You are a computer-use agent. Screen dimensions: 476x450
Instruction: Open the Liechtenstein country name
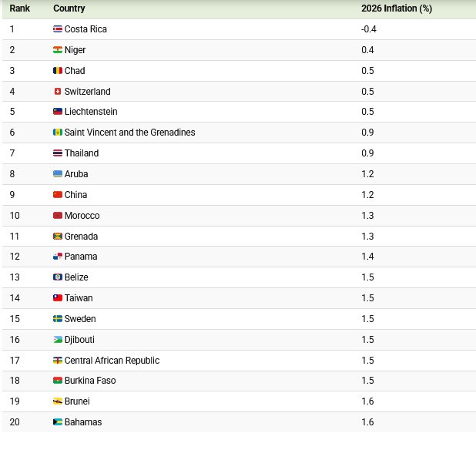[91, 112]
